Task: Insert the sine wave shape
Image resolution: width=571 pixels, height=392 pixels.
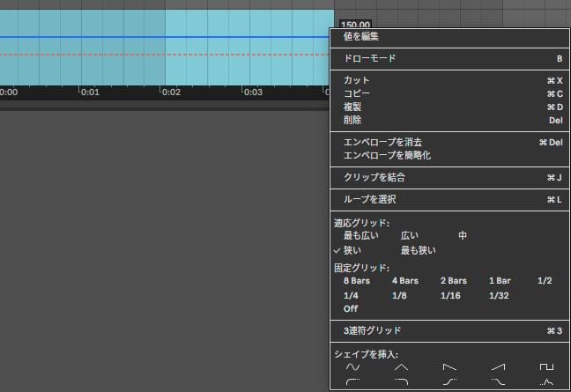Action: point(352,366)
